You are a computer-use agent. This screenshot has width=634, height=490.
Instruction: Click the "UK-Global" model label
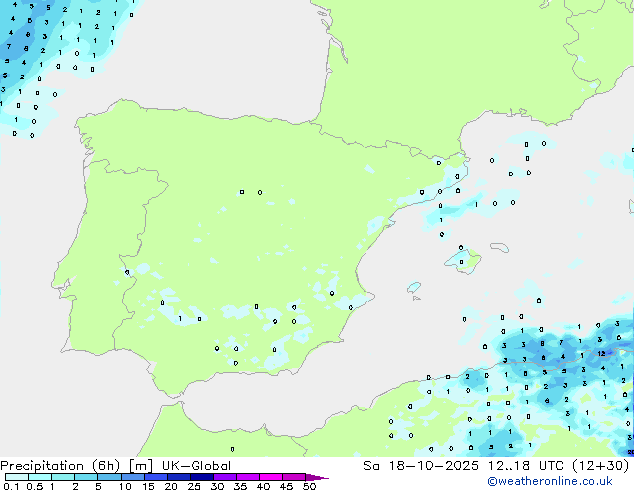196,466
